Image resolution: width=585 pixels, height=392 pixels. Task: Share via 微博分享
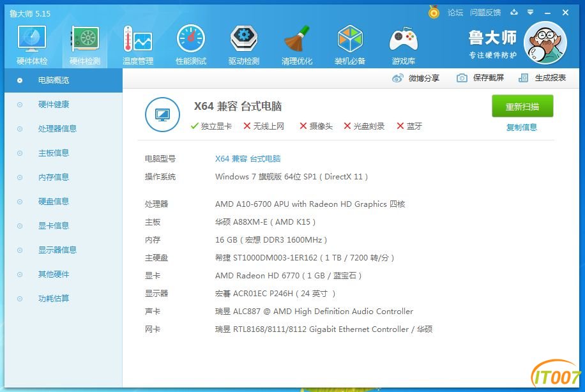tap(416, 78)
